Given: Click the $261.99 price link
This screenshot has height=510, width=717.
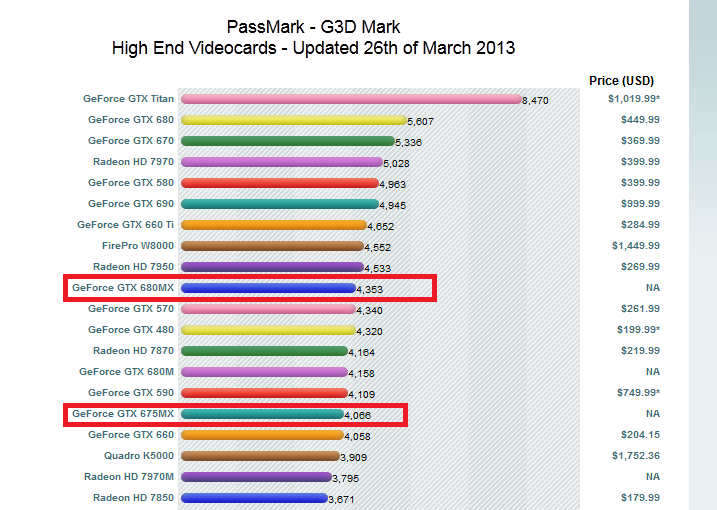Looking at the screenshot, I should 640,309.
